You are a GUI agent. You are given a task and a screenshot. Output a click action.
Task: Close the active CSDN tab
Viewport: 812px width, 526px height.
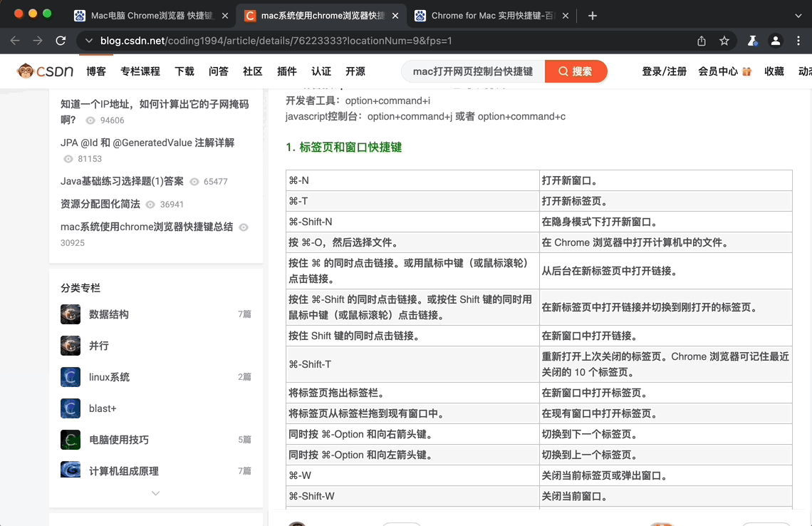click(x=395, y=16)
